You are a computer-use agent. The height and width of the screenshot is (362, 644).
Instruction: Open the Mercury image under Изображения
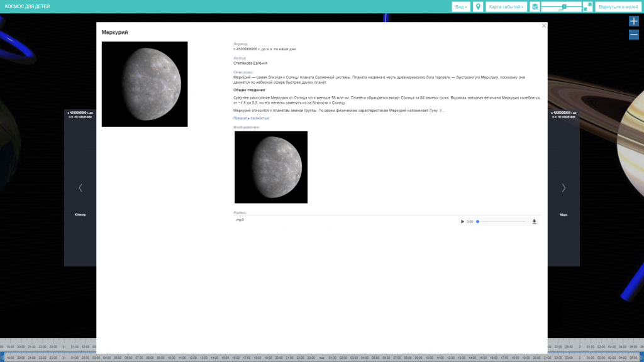[x=271, y=167]
